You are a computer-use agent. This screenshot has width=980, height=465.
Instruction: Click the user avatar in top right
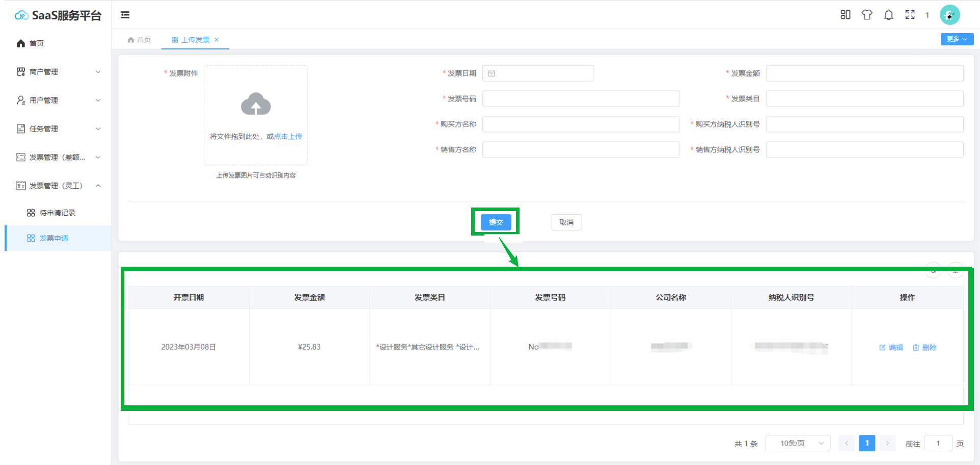coord(949,15)
